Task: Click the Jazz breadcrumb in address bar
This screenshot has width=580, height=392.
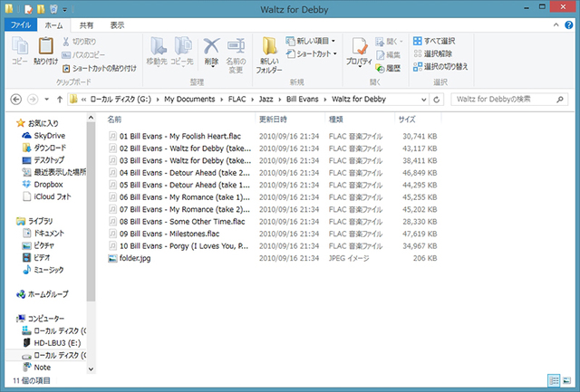Action: tap(211, 98)
